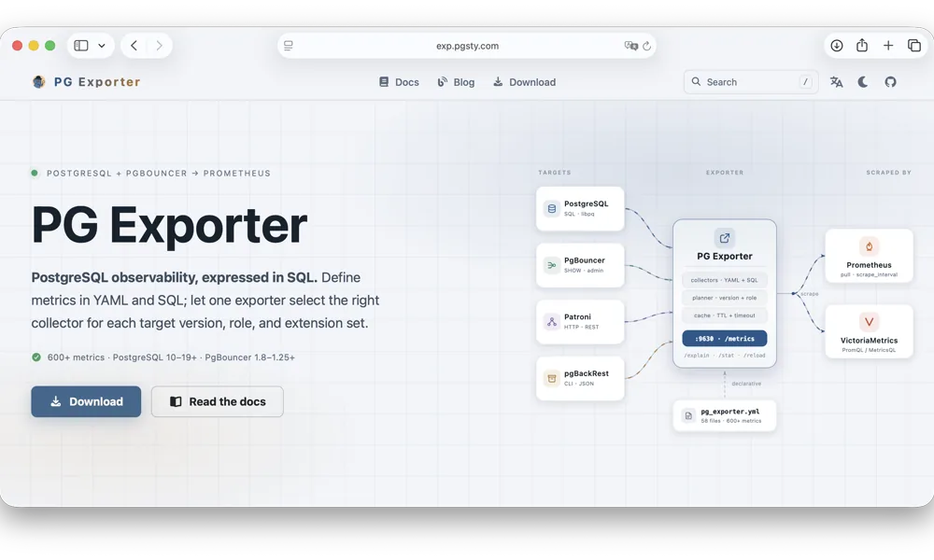Expand the sidebar dropdown chevron
This screenshot has width=934, height=560.
click(x=102, y=45)
